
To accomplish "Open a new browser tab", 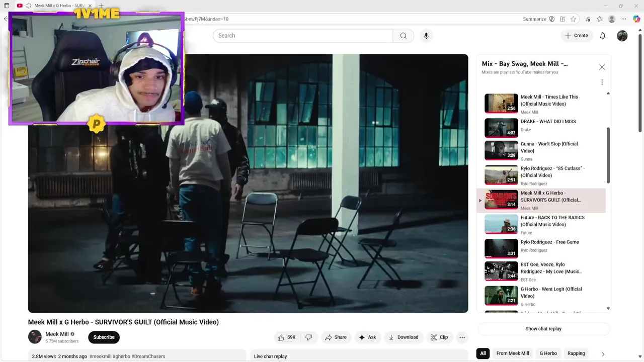I will pos(101,6).
